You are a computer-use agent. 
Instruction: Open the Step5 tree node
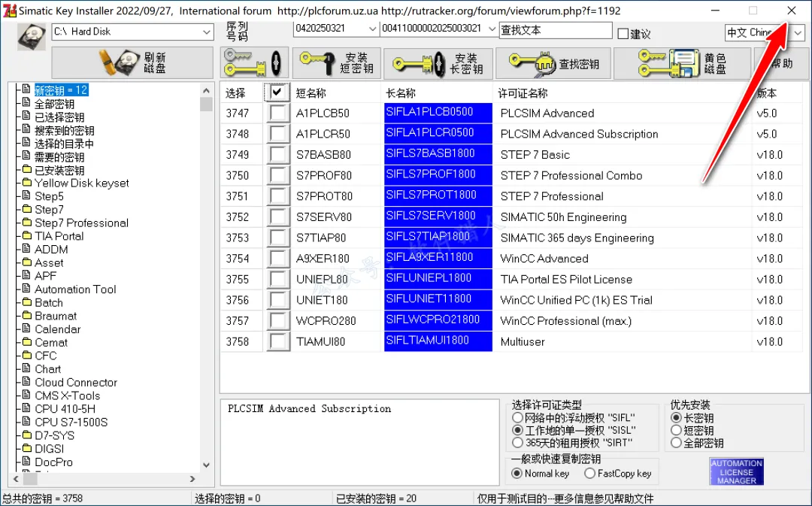coord(49,196)
